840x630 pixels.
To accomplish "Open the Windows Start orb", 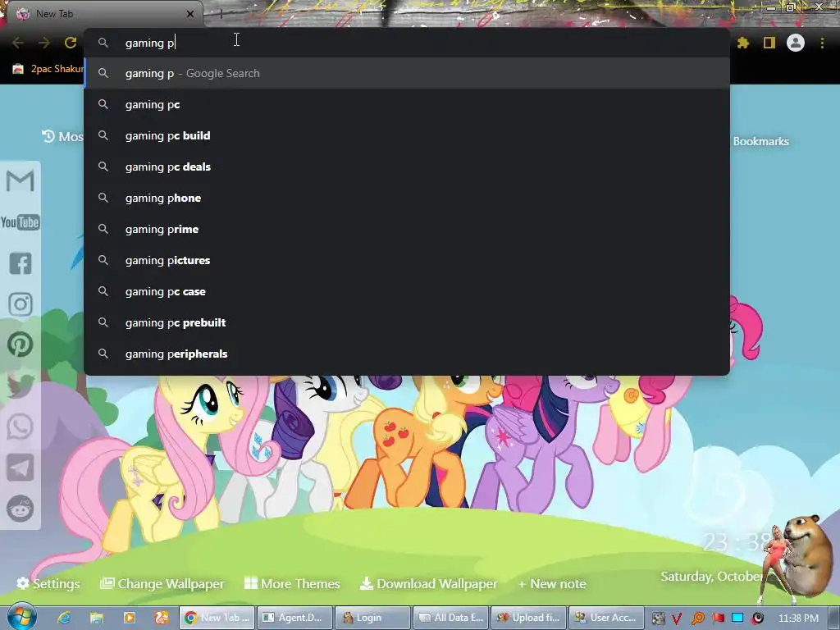I will point(22,617).
